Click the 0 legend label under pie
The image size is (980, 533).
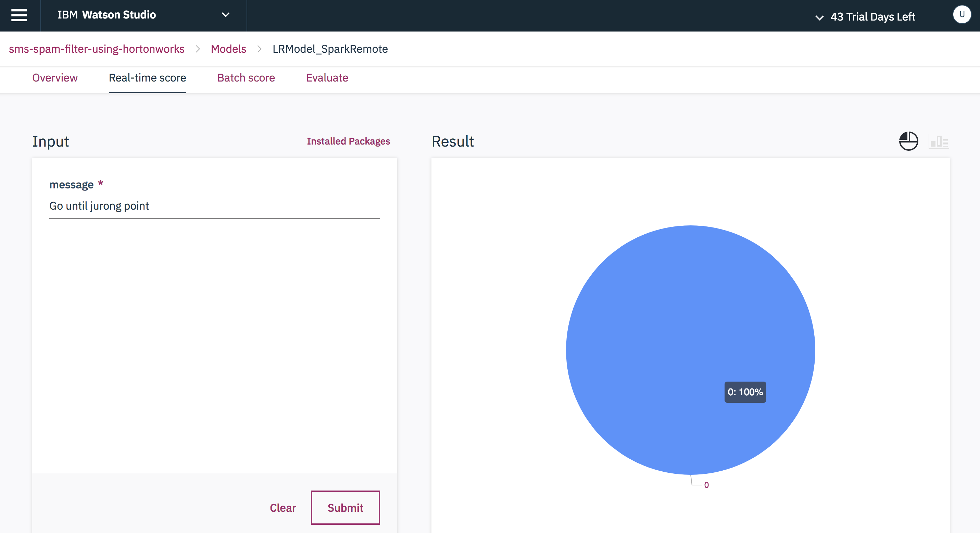click(x=706, y=485)
